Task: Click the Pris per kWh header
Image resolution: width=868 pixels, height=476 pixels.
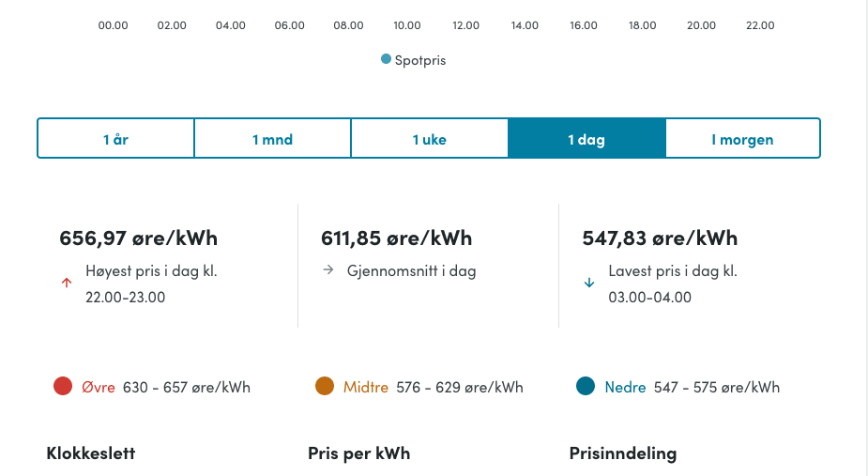Action: pyautogui.click(x=358, y=453)
